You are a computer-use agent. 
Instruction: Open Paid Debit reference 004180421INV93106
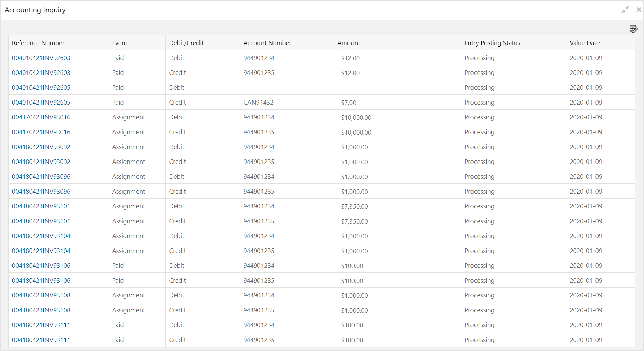pyautogui.click(x=41, y=265)
